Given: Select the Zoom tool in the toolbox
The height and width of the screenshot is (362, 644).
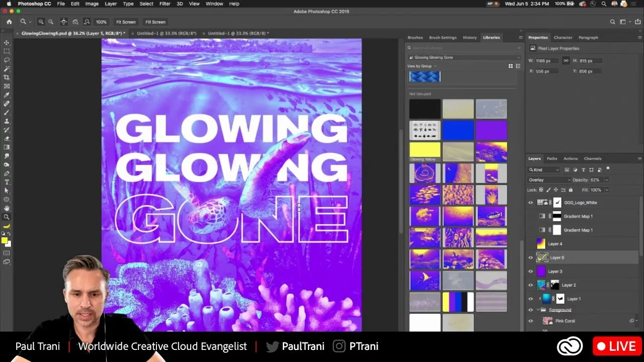Looking at the screenshot, I should 7,217.
